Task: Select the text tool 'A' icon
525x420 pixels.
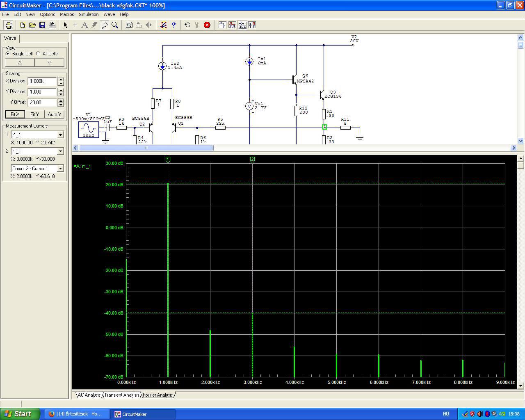Action: coord(84,25)
